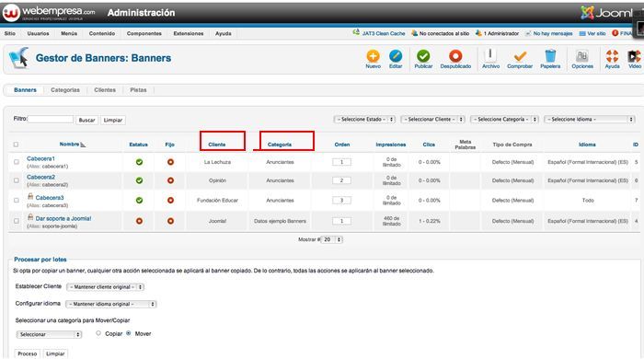Open the Seleccione Estado dropdown
Image resolution: width=644 pixels, height=359 pixels.
pos(364,119)
